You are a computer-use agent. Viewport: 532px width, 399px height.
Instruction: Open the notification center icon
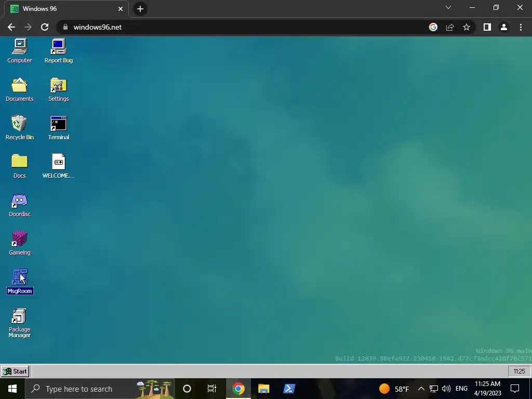click(x=515, y=389)
